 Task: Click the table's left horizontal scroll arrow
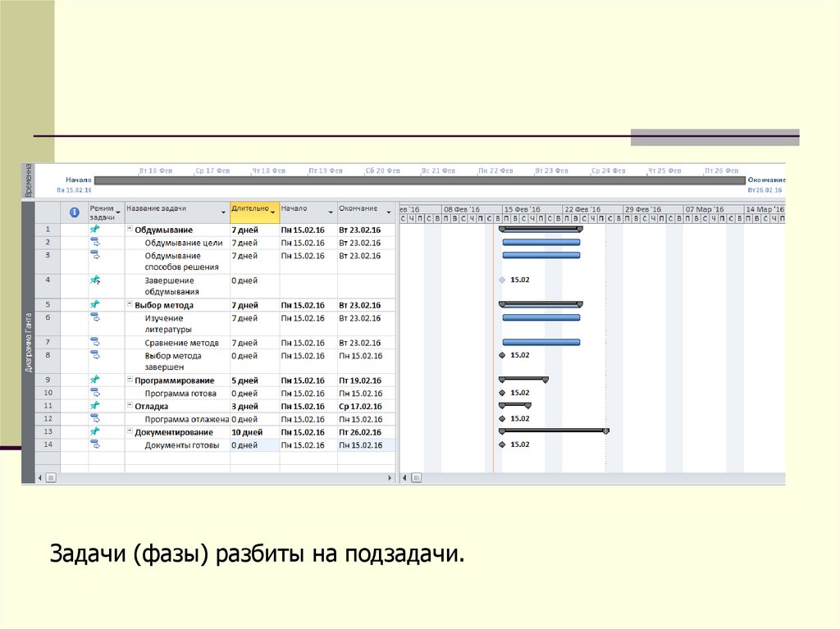[40, 476]
